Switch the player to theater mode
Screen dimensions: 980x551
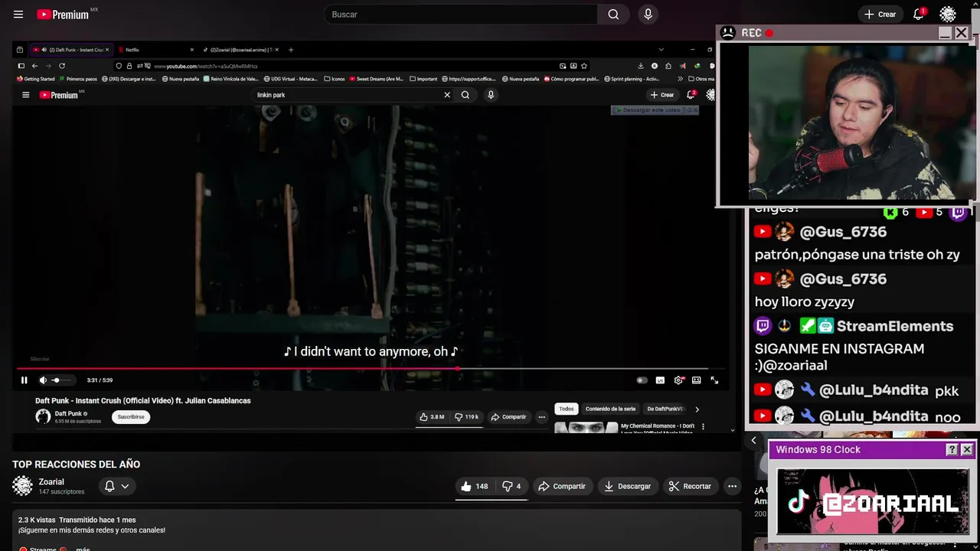pos(696,380)
